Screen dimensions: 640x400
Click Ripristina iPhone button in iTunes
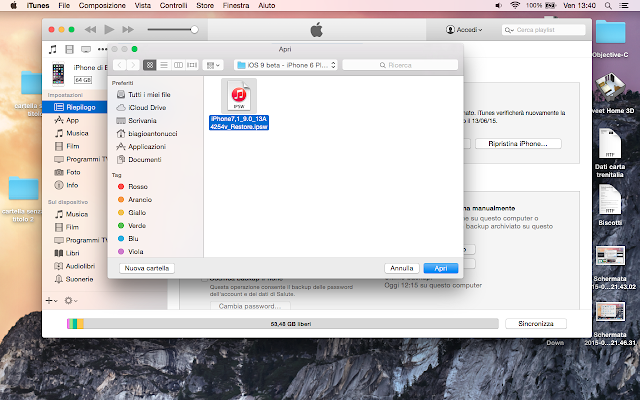coord(518,144)
